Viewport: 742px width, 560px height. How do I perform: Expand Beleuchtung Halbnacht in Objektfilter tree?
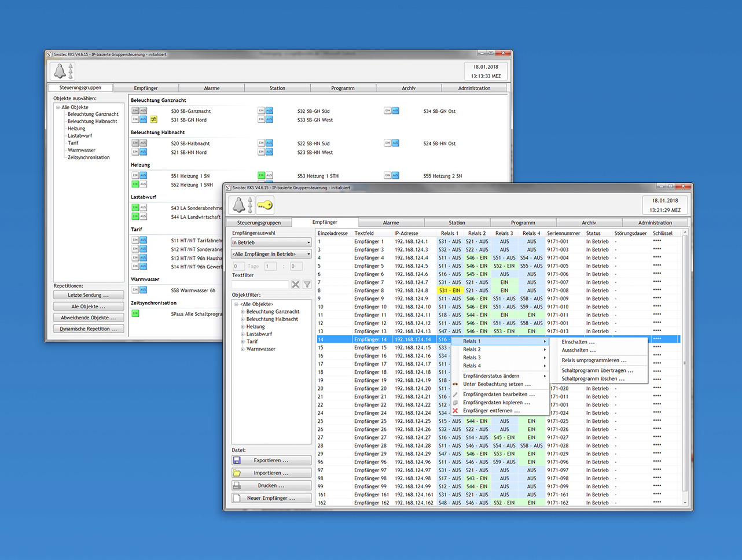[243, 319]
